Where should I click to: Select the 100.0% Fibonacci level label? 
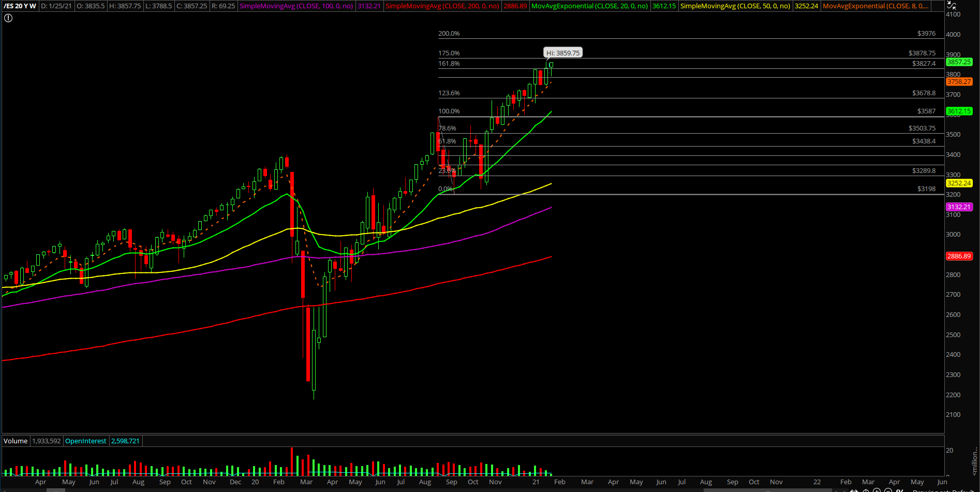coord(449,111)
